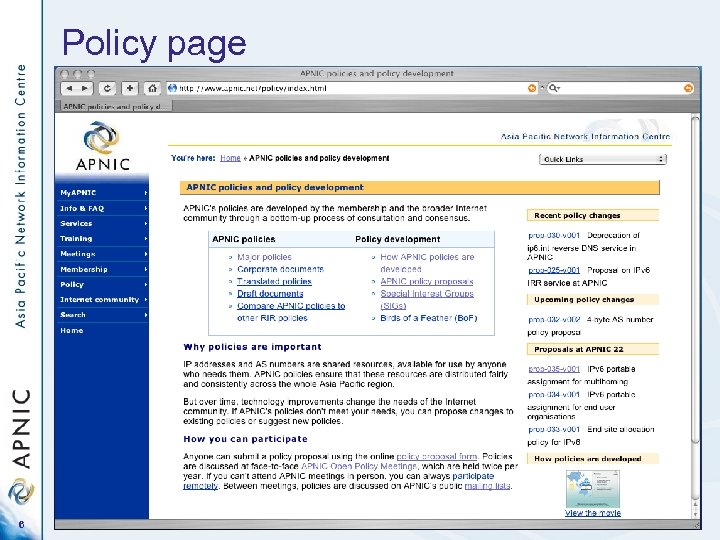Open the Draft documents link

(x=270, y=293)
